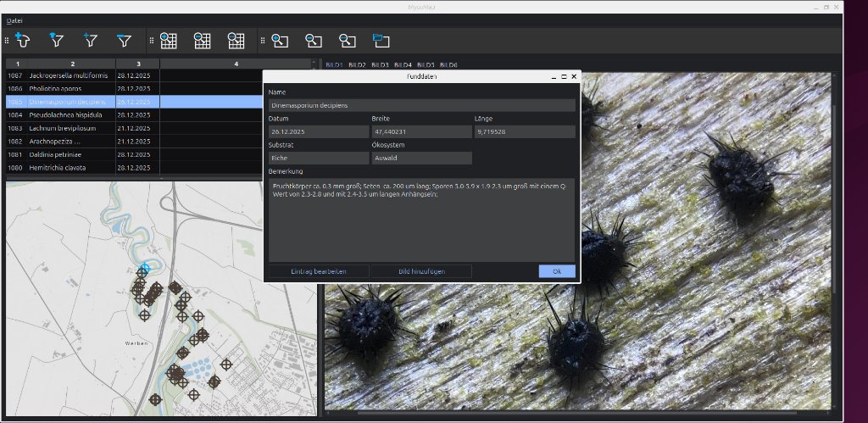Open the Datei menu
Viewport: 868px width, 423px height.
click(x=14, y=19)
